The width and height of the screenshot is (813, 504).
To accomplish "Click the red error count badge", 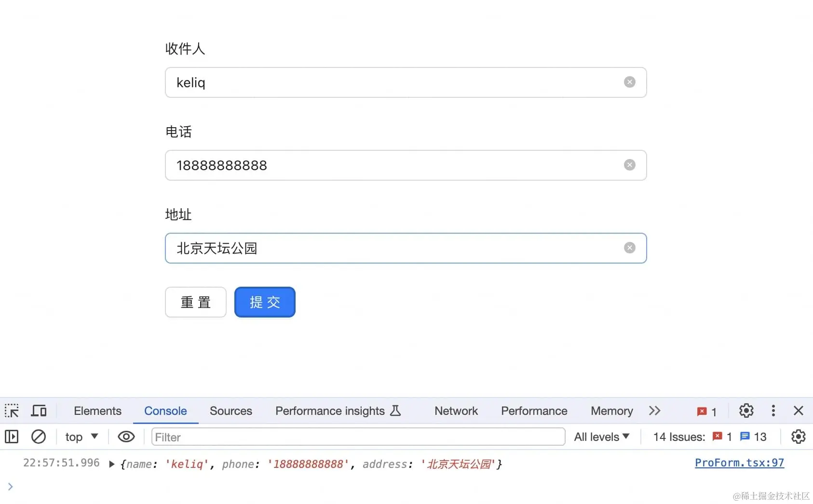I will [707, 411].
